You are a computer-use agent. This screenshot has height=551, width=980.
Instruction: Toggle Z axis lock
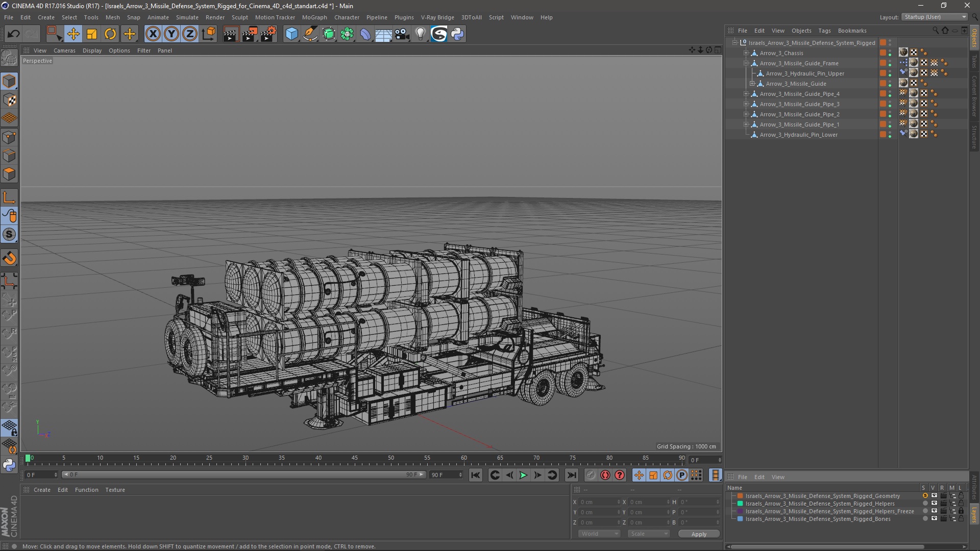coord(190,34)
